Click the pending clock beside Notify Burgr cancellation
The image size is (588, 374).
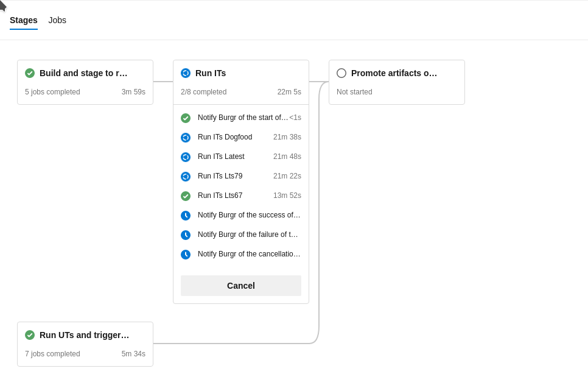pos(186,254)
